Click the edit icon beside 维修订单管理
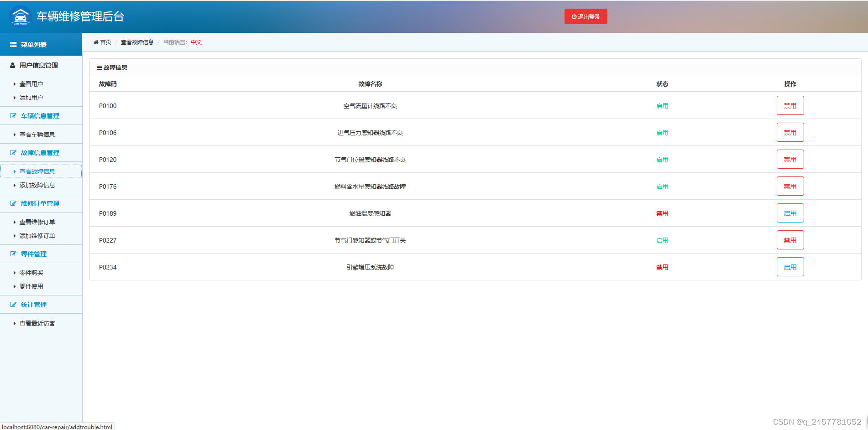Viewport: 868px width, 430px height. click(x=13, y=203)
